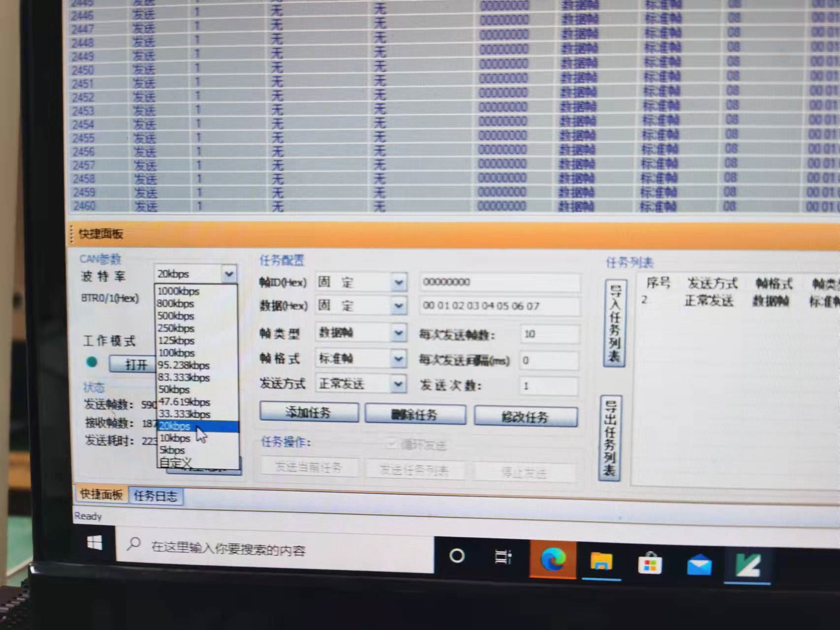The width and height of the screenshot is (840, 630).
Task: Click the 删除任务 button
Action: point(415,415)
